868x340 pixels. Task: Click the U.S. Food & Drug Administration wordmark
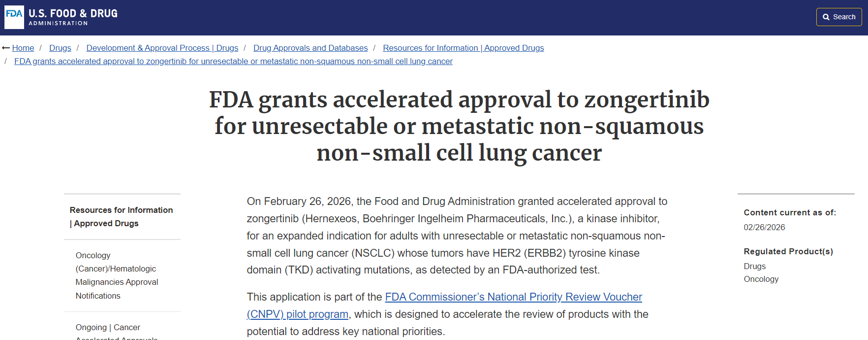73,17
